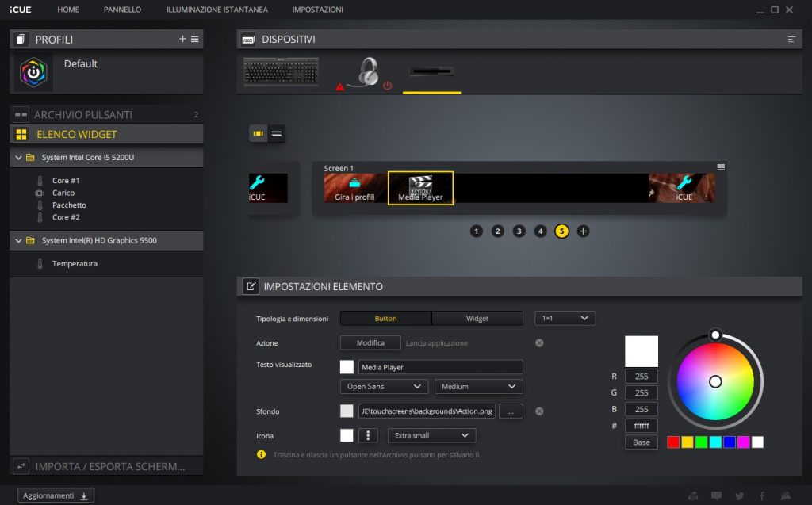
Task: Click the Sfondo background color swatch
Action: [347, 411]
